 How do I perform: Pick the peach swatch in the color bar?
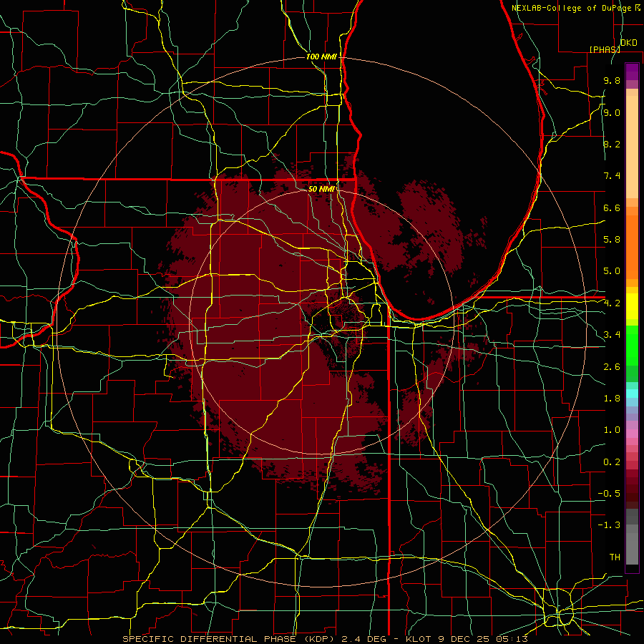tap(632, 147)
